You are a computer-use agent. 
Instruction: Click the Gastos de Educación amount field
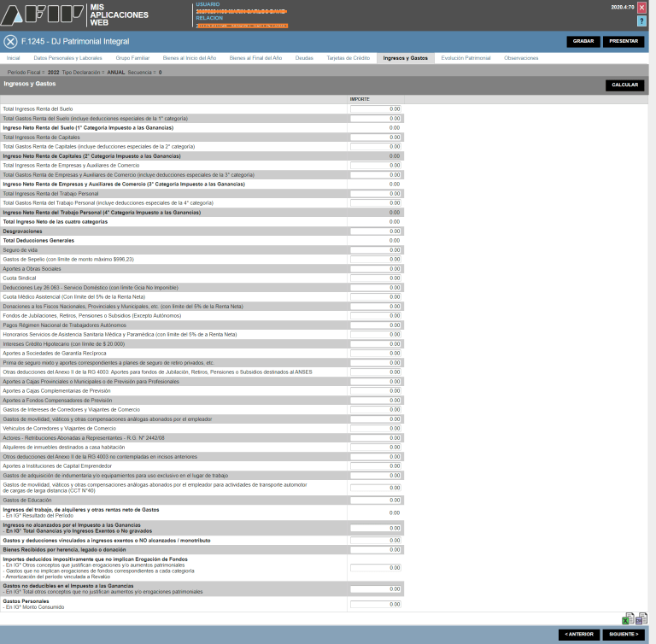pos(375,500)
